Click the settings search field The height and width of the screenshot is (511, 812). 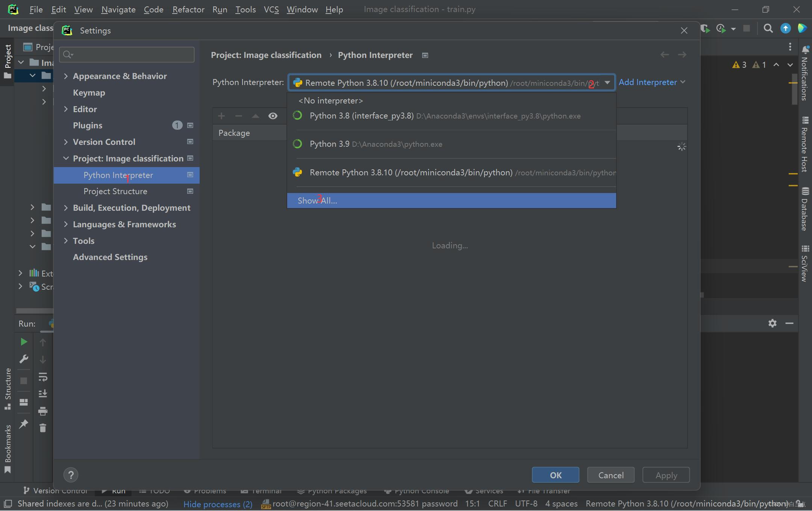[x=127, y=55]
